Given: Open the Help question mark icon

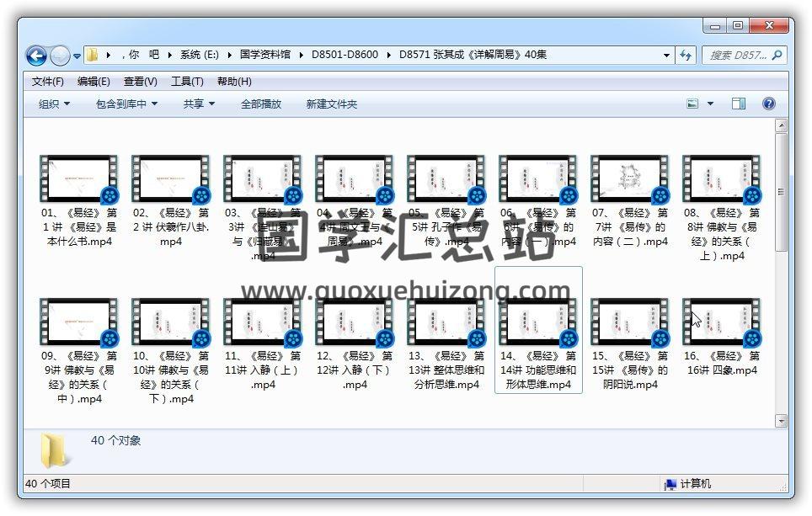Looking at the screenshot, I should click(x=768, y=104).
